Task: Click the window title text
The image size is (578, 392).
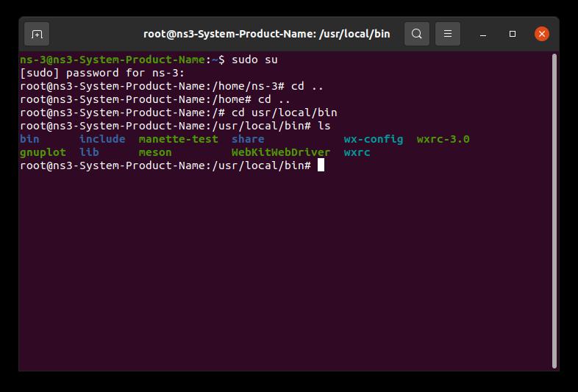Action: (266, 34)
